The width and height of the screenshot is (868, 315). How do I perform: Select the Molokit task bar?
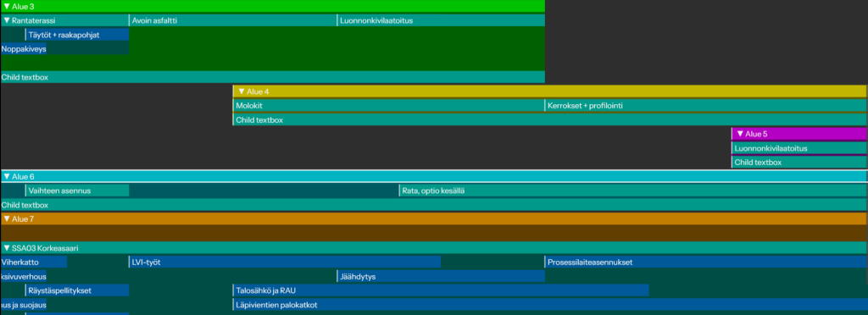pos(388,106)
